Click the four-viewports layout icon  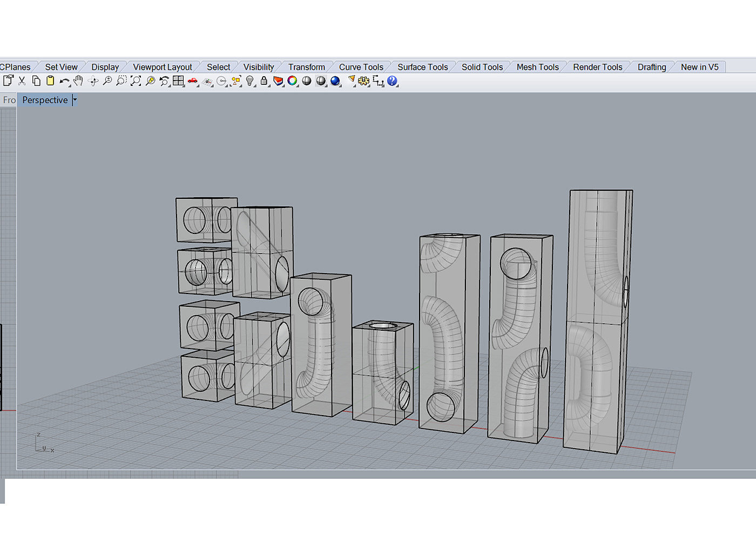[x=178, y=81]
